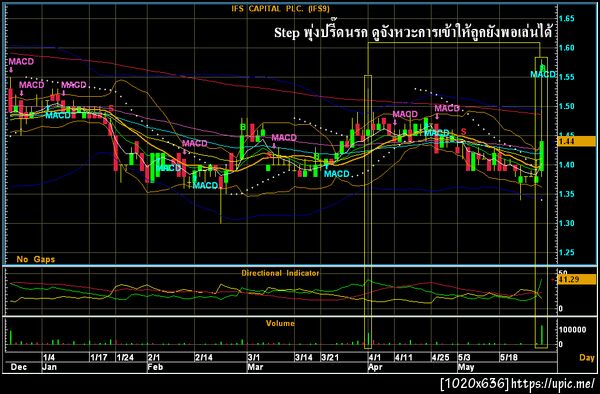Viewport: 600px width, 394px height.
Task: Select the 3/1 date label
Action: tap(254, 357)
